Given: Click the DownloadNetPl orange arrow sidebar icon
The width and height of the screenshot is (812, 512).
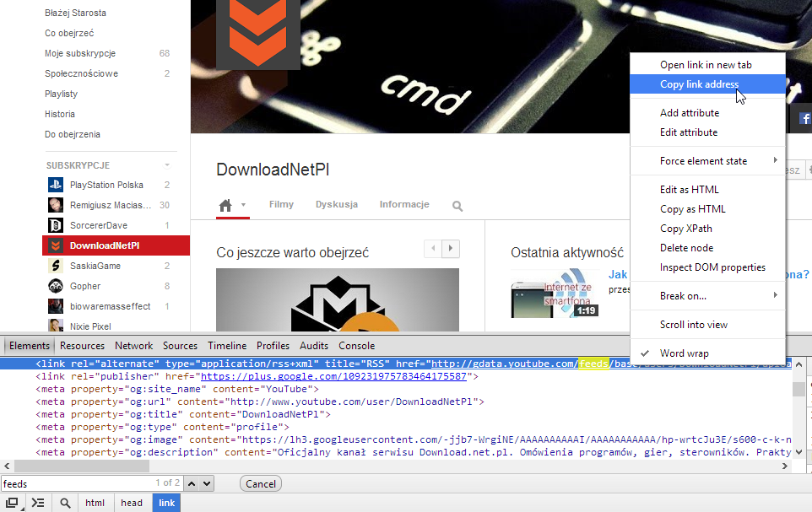Looking at the screenshot, I should coord(56,245).
